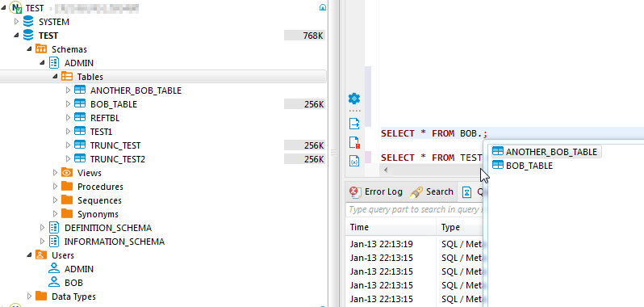This screenshot has height=307, width=644.
Task: Click the variables (x) icon in sidebar
Action: point(354,161)
